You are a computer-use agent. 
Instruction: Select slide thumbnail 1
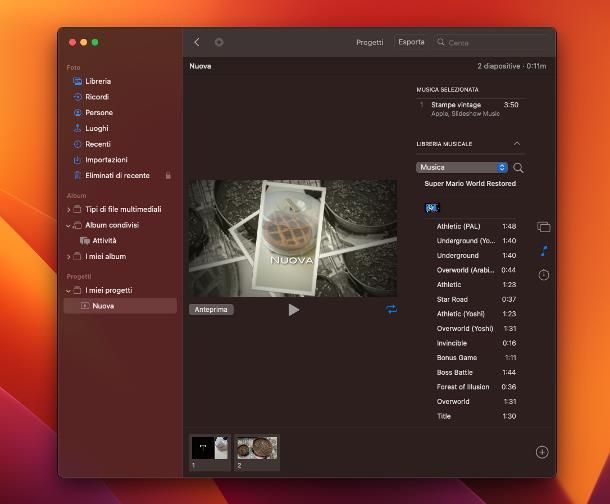click(x=210, y=453)
